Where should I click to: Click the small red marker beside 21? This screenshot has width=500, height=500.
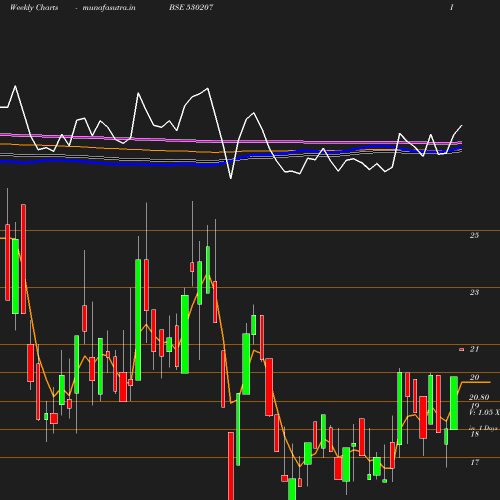[462, 349]
